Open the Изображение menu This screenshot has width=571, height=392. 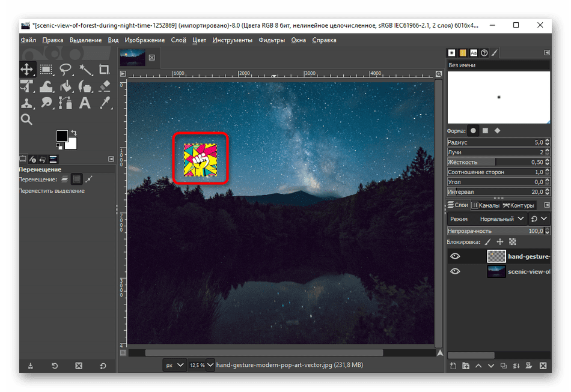145,40
